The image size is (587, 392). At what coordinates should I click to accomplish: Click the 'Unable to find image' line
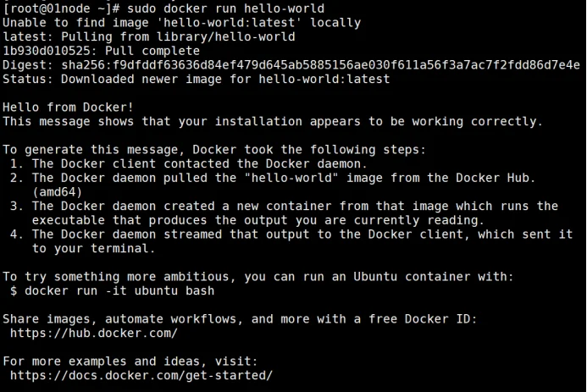181,23
